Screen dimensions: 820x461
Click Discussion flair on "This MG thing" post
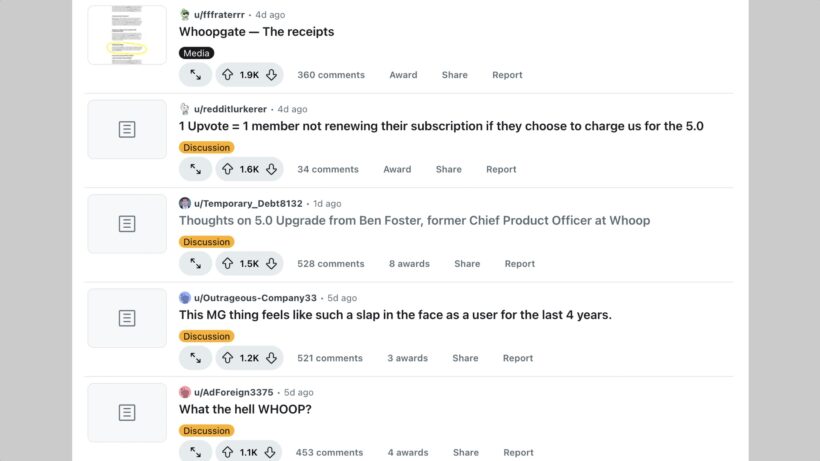206,336
